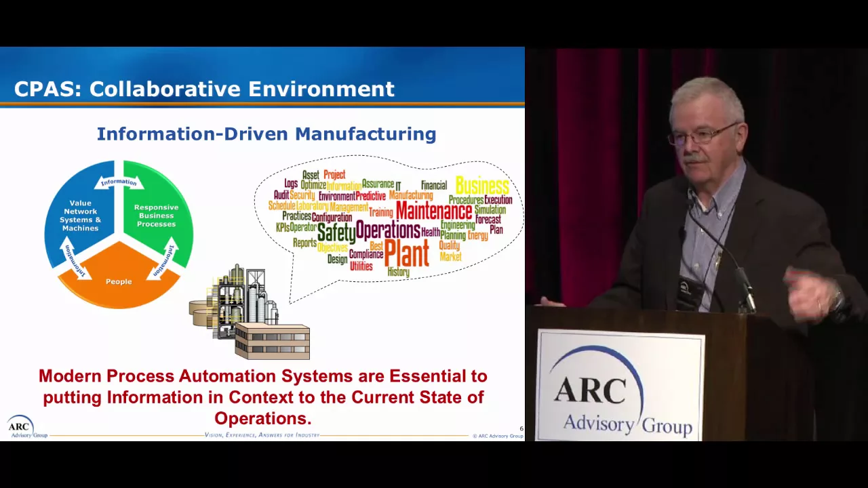Click the word 'Audit' in the word cloud

281,195
